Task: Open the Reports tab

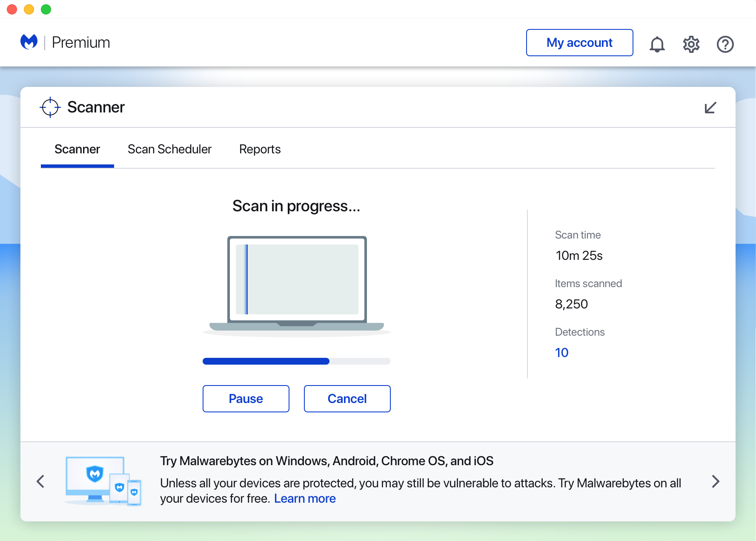Action: (260, 149)
